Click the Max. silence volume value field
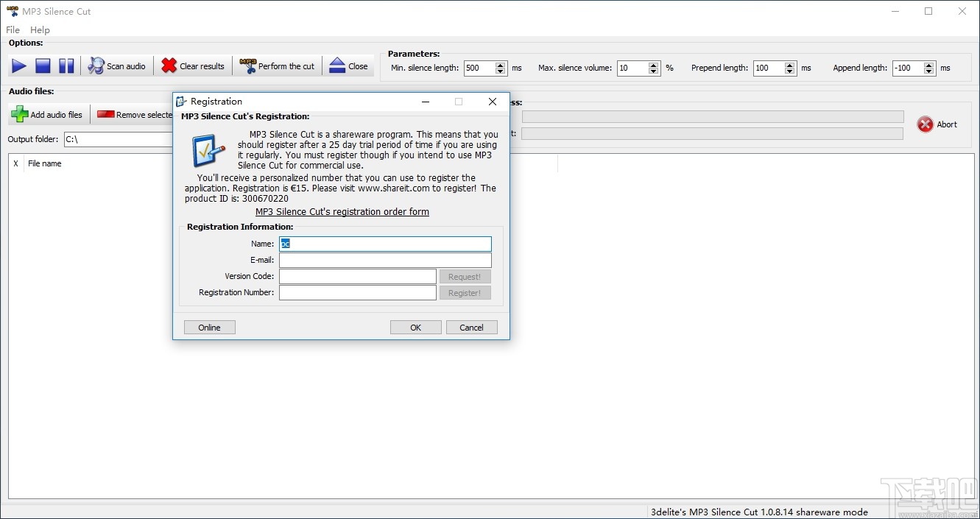 click(632, 68)
